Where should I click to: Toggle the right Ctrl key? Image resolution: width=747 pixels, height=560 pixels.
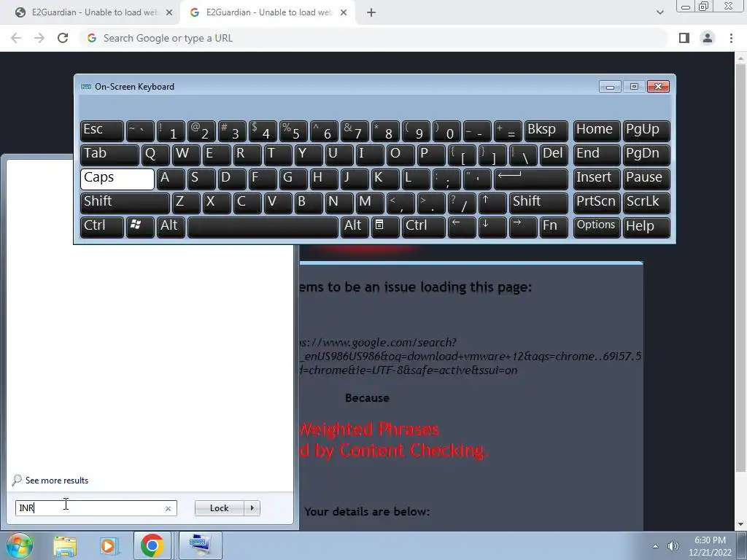(x=424, y=227)
